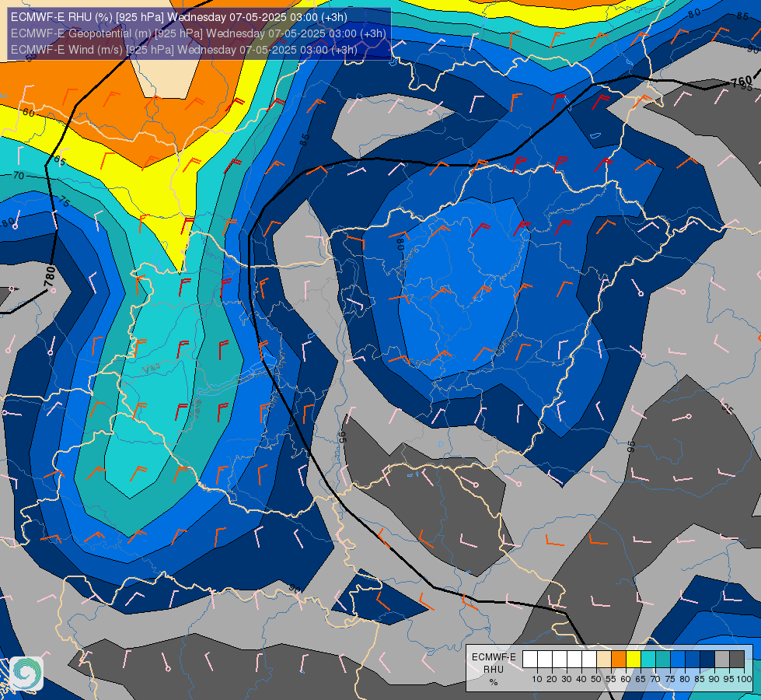Pick the navy 85-90% legend swatch
This screenshot has width=761, height=700.
(707, 660)
